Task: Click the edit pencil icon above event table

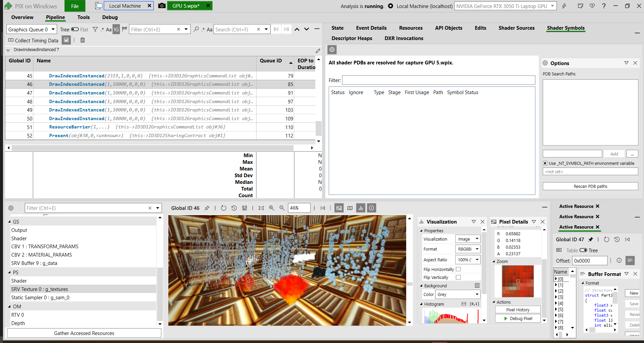Action: click(318, 51)
